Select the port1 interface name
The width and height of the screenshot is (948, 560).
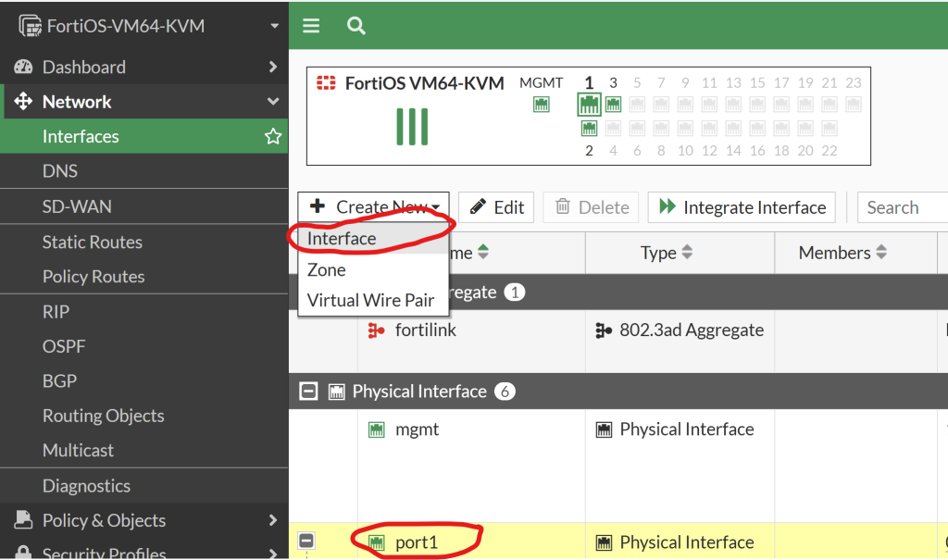pyautogui.click(x=417, y=542)
